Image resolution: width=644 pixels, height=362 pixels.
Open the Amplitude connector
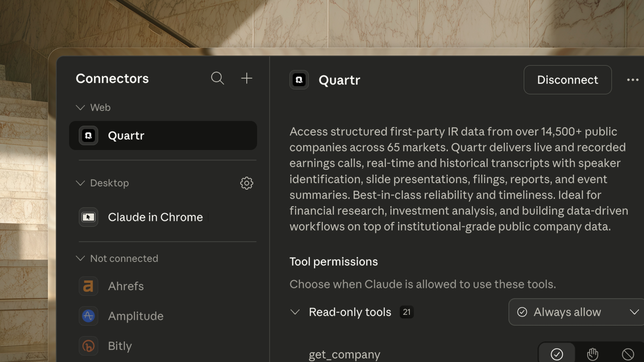[163, 316]
